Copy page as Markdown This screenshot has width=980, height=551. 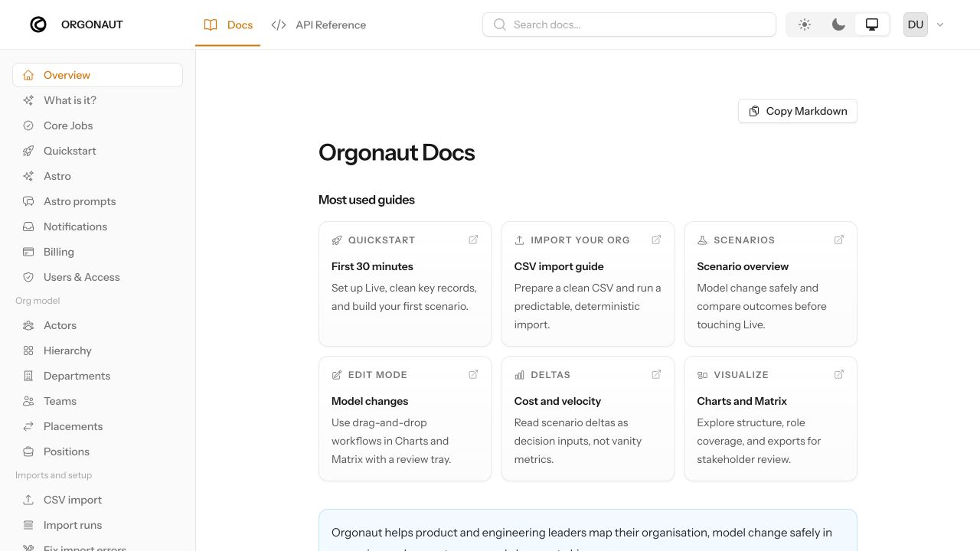tap(798, 111)
